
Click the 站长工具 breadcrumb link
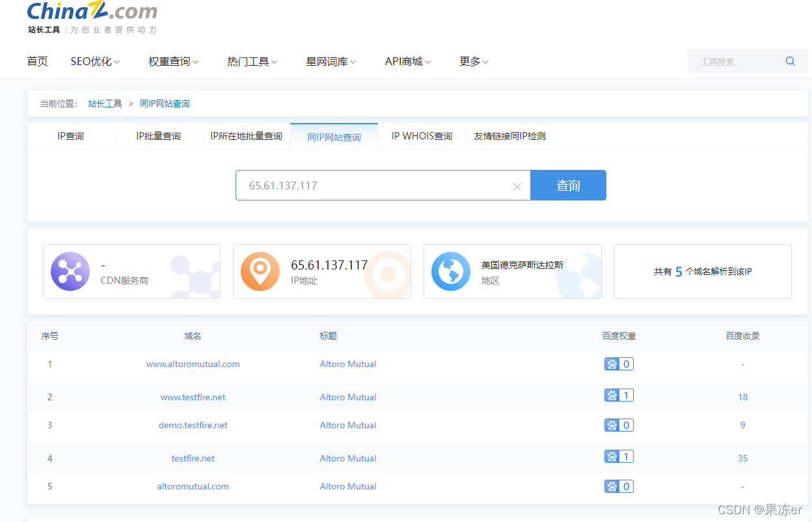pos(105,103)
